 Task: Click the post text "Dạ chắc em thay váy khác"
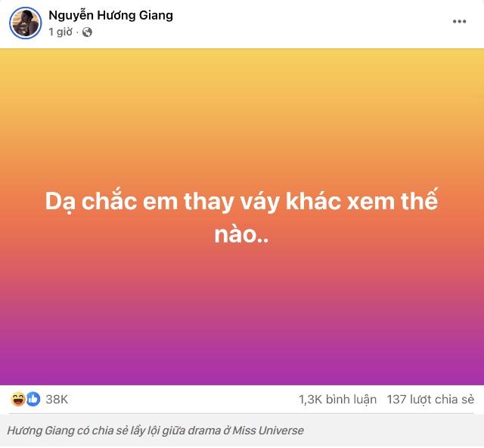pyautogui.click(x=144, y=202)
